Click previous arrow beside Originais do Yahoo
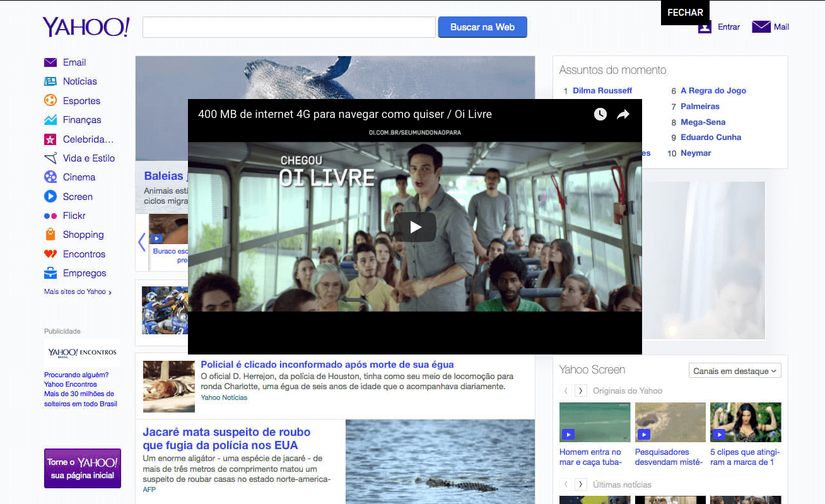Viewport: 825px width, 504px height. pos(566,390)
